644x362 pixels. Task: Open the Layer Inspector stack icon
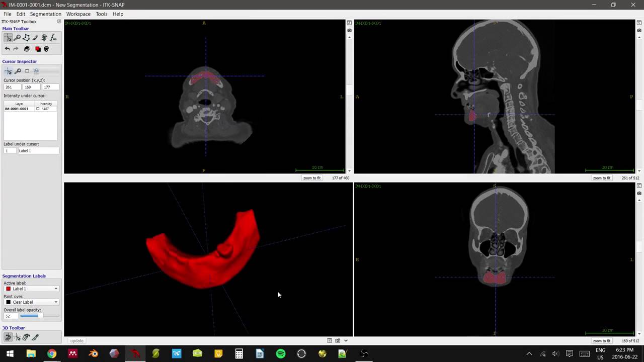[x=27, y=49]
